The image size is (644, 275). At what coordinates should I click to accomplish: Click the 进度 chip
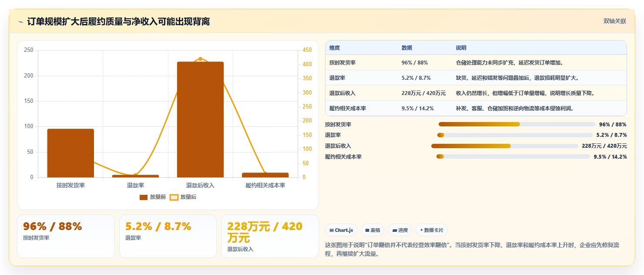click(x=400, y=230)
